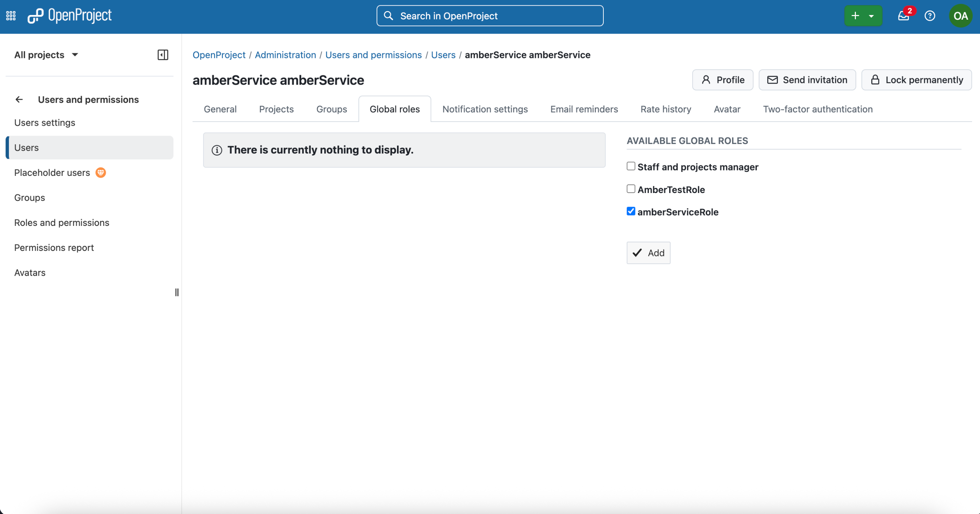This screenshot has height=514, width=980.
Task: Check the Staff and projects manager checkbox
Action: point(631,166)
